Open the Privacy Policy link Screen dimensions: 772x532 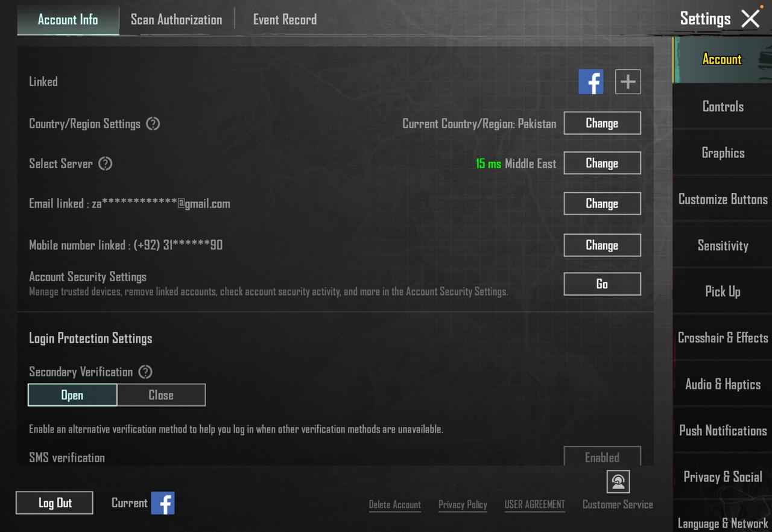pos(462,505)
